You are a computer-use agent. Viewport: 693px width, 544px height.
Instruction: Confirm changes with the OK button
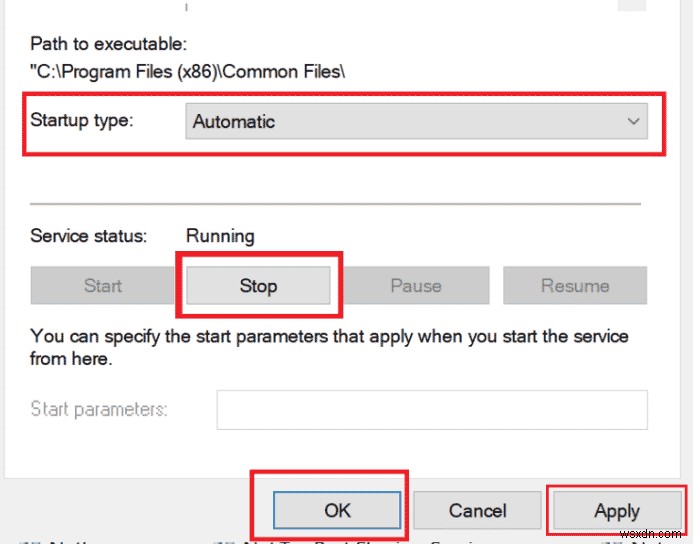pos(337,510)
